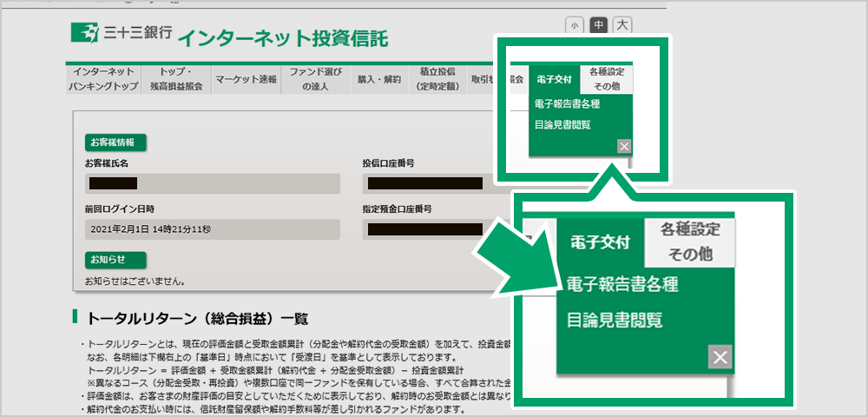Image resolution: width=868 pixels, height=417 pixels.
Task: Open ファンド選びの達人 menu
Action: [316, 79]
